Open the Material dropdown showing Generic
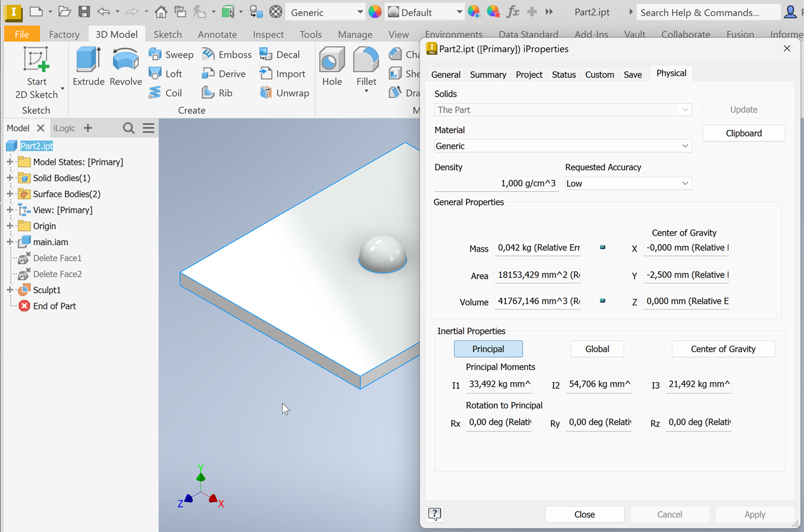The width and height of the screenshot is (804, 532). (562, 145)
